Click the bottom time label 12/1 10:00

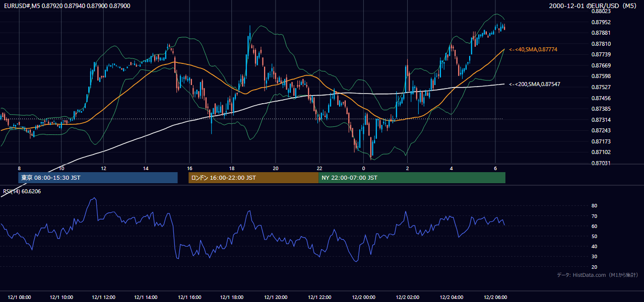pyautogui.click(x=61, y=297)
